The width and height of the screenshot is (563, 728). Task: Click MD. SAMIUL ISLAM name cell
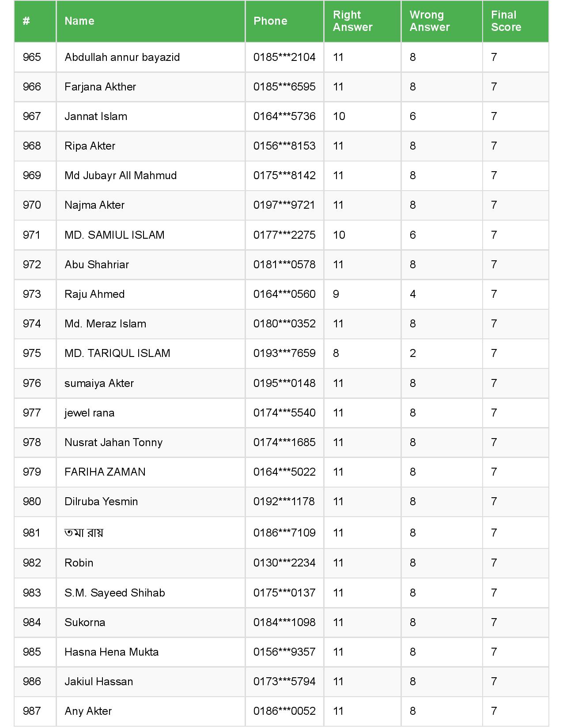click(x=114, y=235)
